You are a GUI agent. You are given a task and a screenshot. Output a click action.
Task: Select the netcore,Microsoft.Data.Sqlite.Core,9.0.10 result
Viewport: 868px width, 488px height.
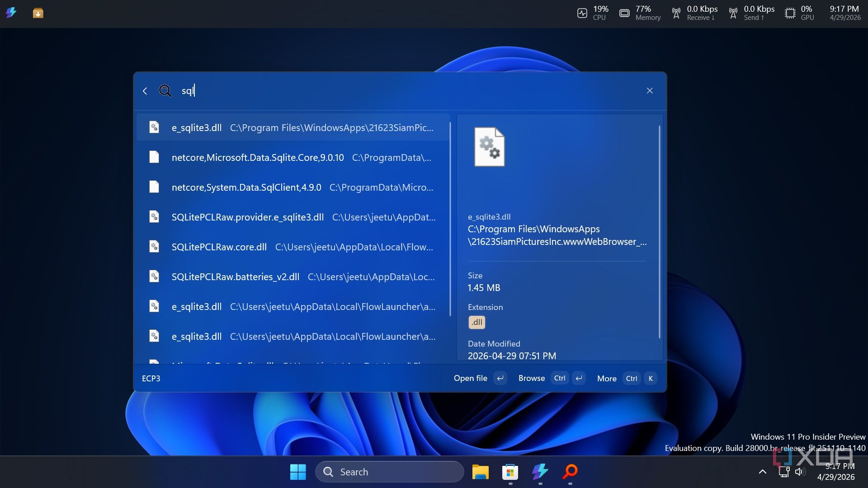pyautogui.click(x=293, y=158)
